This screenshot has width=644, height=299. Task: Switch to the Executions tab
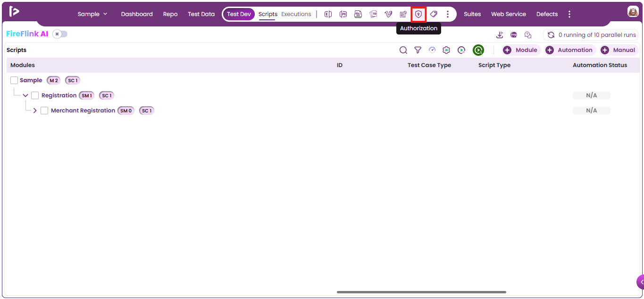pos(296,14)
